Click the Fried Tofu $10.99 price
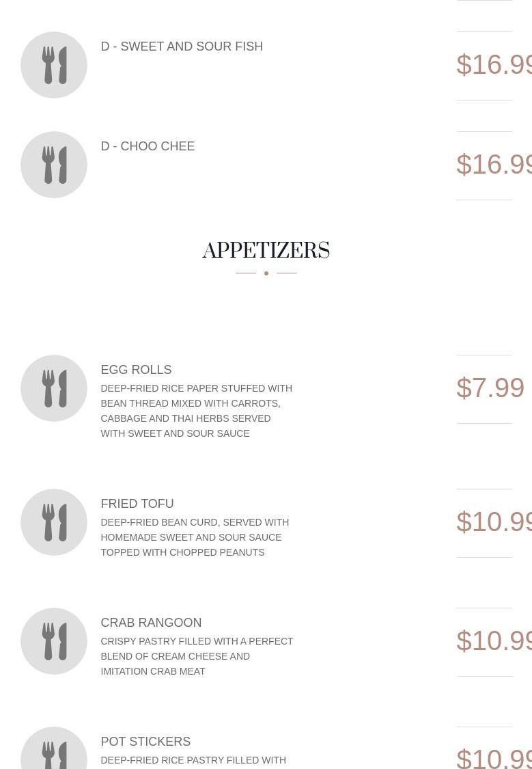 point(494,522)
